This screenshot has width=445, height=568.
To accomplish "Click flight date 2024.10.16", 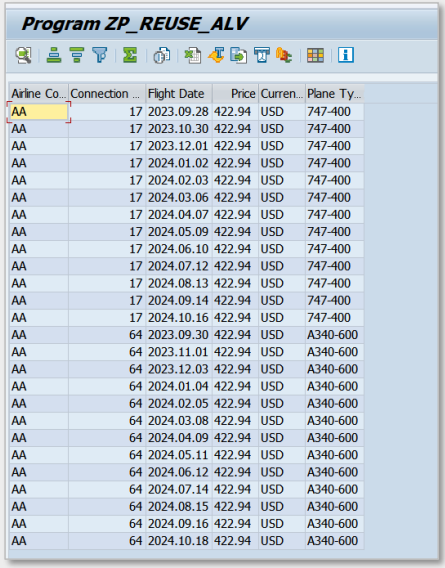I will (179, 318).
